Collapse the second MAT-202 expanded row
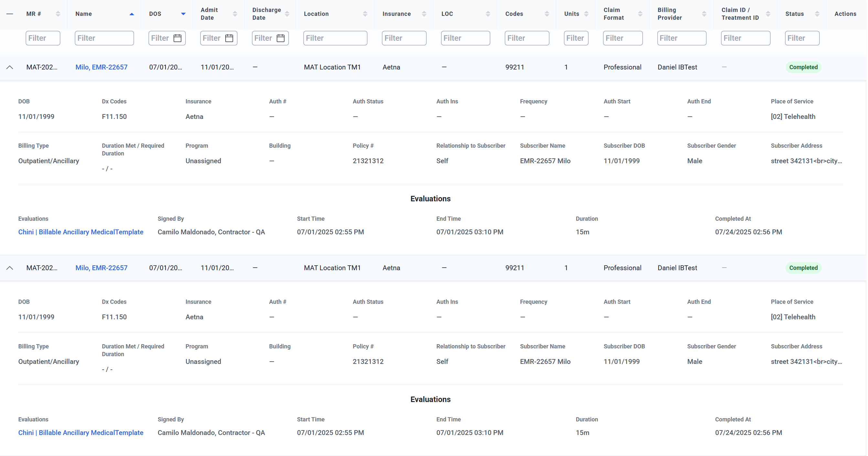This screenshot has height=456, width=868. pyautogui.click(x=10, y=268)
